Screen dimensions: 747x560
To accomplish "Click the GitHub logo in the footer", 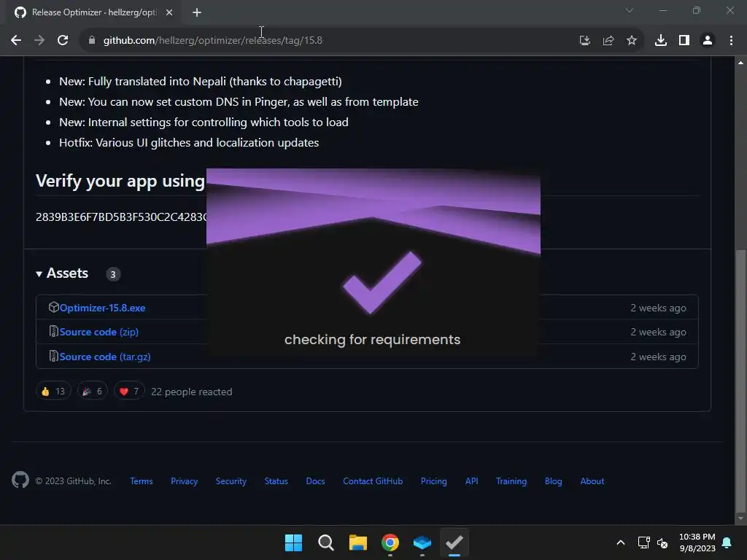I will pyautogui.click(x=20, y=480).
